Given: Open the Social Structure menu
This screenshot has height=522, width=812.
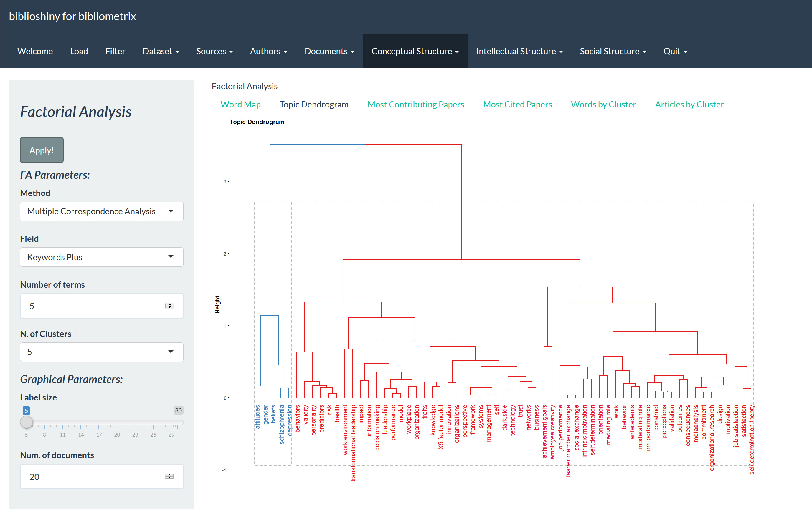Looking at the screenshot, I should tap(613, 51).
